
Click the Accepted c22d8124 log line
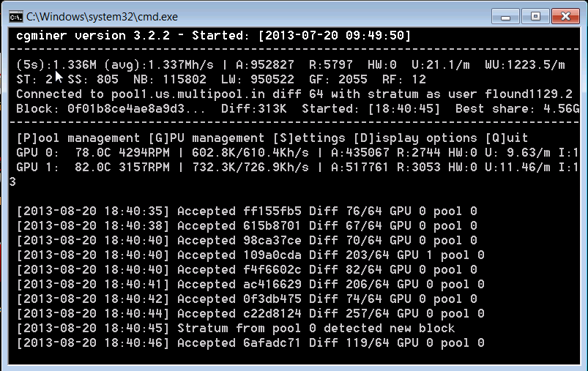(250, 313)
